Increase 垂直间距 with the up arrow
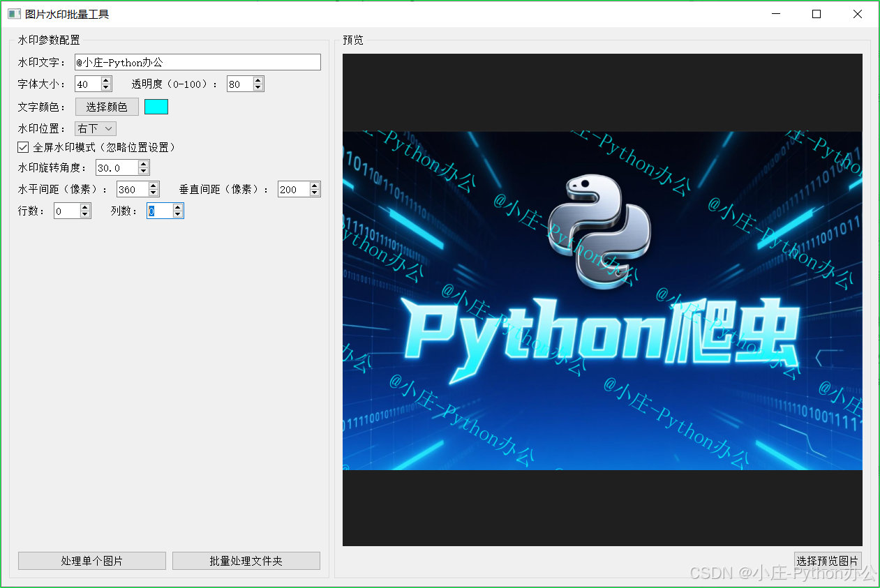The width and height of the screenshot is (880, 588). tap(315, 186)
